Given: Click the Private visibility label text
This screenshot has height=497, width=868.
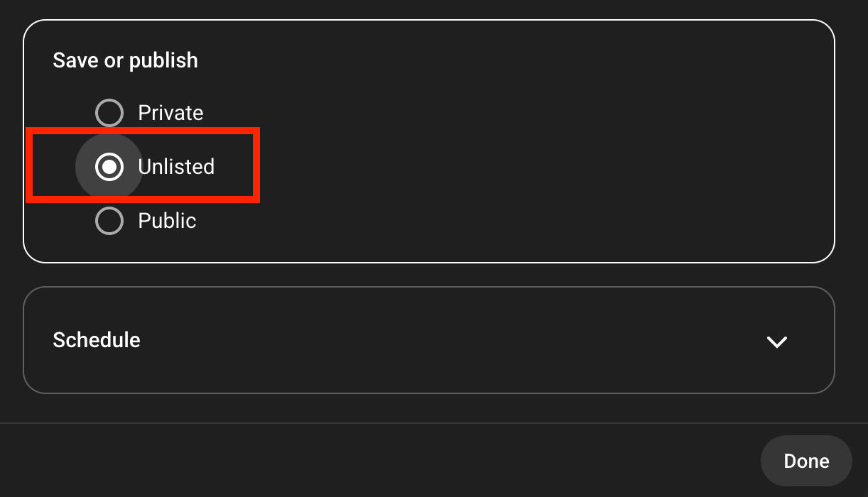Looking at the screenshot, I should tap(170, 113).
